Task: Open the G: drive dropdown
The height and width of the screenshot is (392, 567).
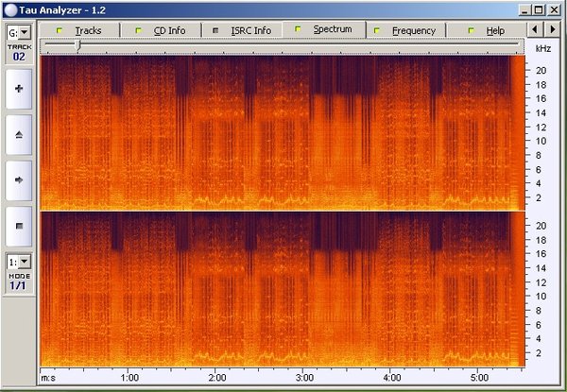Action: (x=25, y=33)
